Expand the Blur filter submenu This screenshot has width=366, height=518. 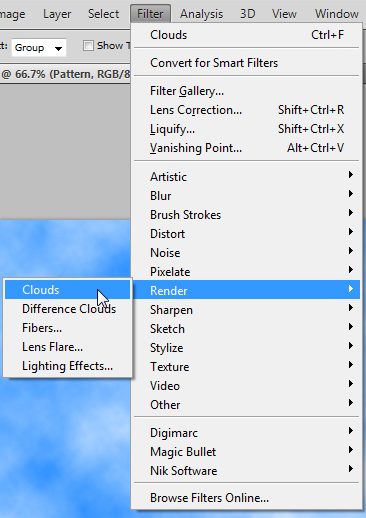[x=247, y=195]
